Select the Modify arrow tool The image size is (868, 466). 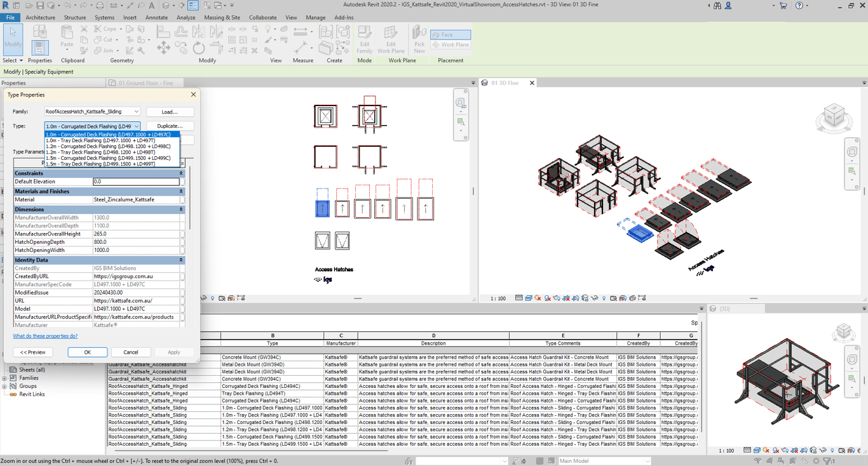pyautogui.click(x=13, y=38)
